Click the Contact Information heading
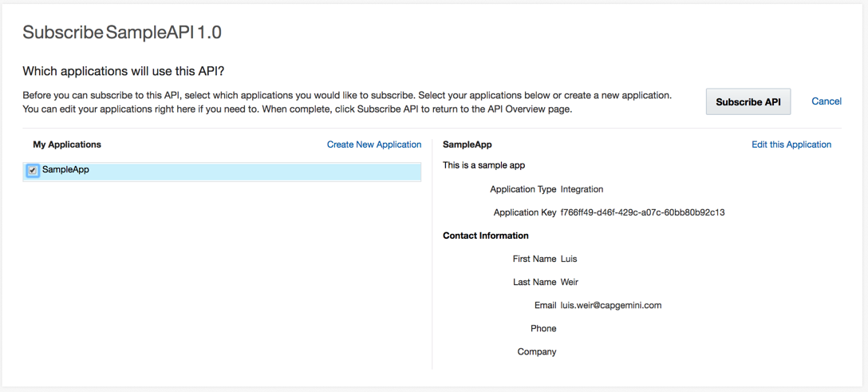 point(486,236)
